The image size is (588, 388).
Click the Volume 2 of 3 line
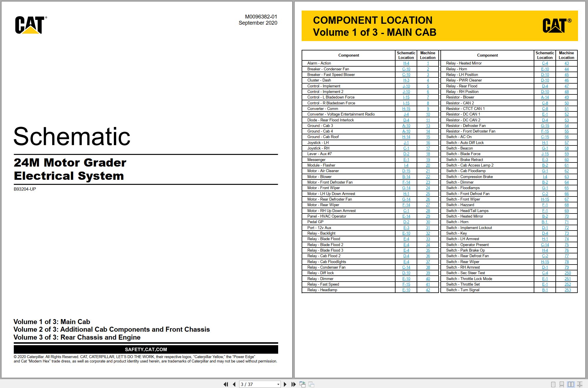point(111,329)
